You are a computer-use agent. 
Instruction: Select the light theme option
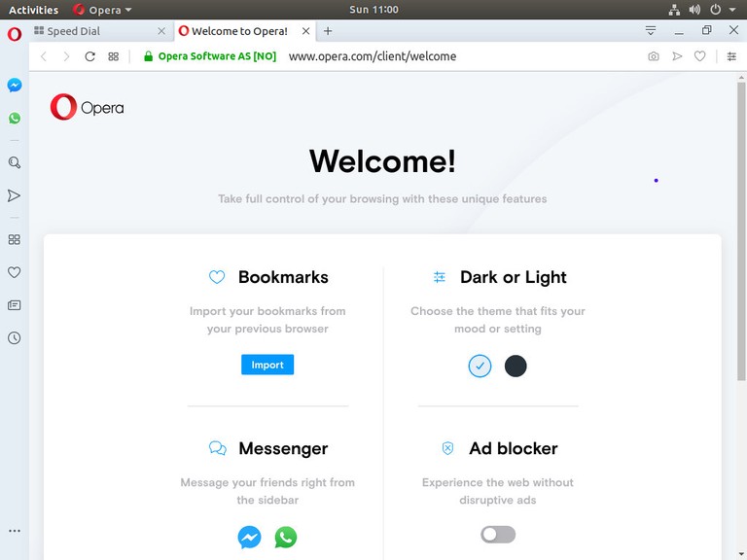tap(480, 367)
